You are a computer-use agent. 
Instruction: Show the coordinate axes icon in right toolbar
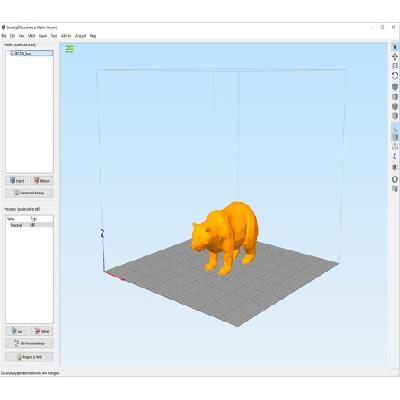point(395,156)
